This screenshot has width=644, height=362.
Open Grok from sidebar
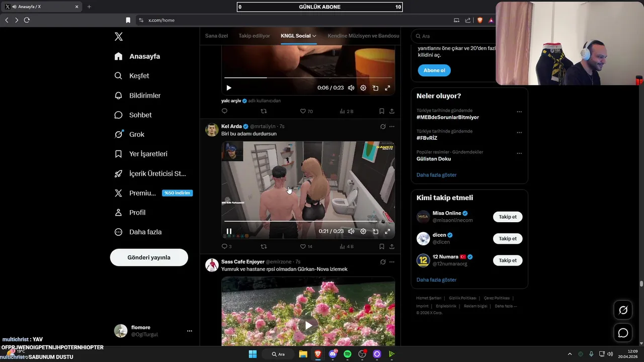[x=129, y=135]
